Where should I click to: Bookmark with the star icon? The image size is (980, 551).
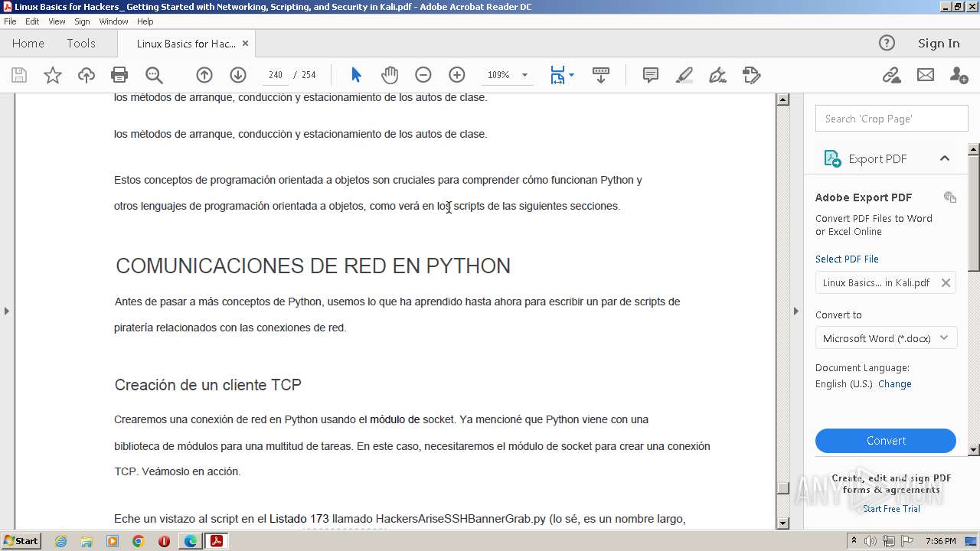[x=52, y=75]
